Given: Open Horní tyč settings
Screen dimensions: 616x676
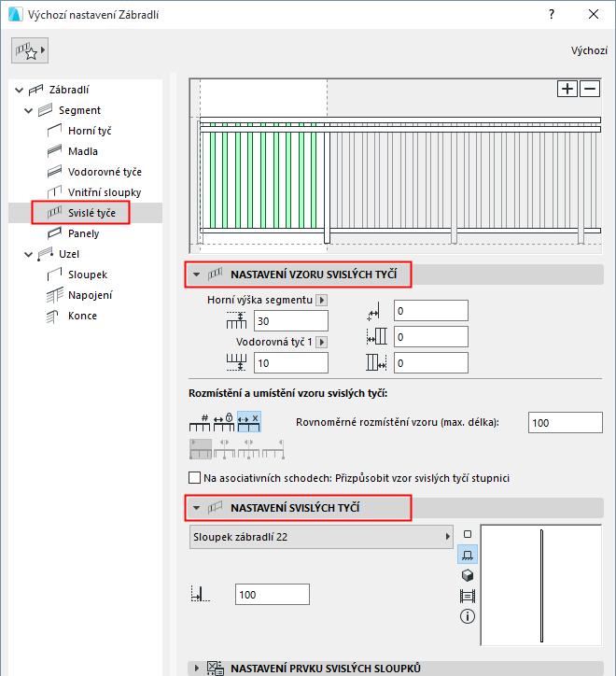Looking at the screenshot, I should coord(90,131).
